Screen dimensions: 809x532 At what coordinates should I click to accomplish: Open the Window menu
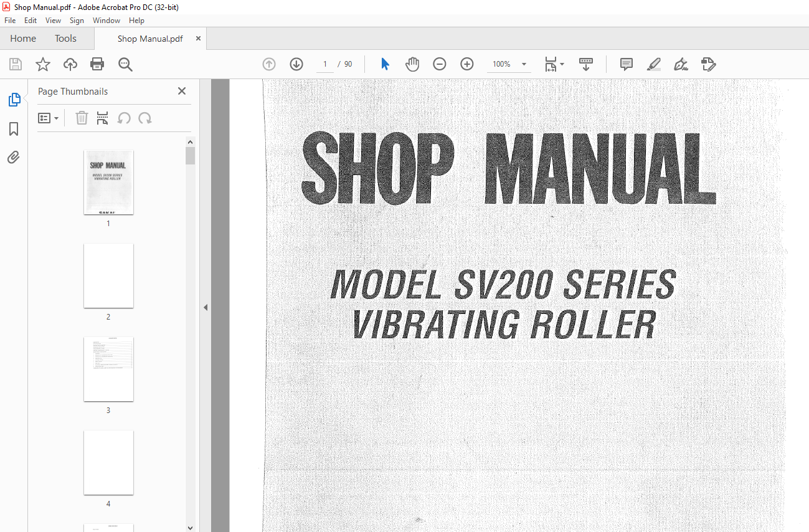point(106,21)
